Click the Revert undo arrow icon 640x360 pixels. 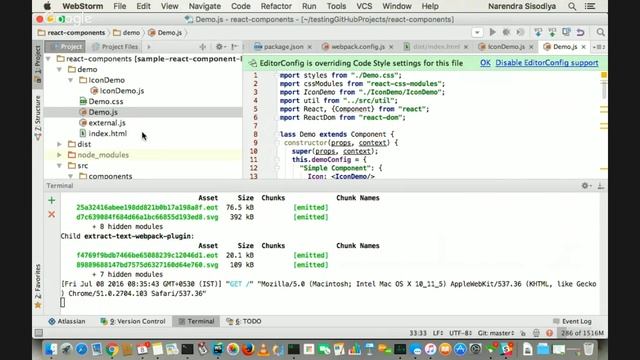click(x=580, y=32)
